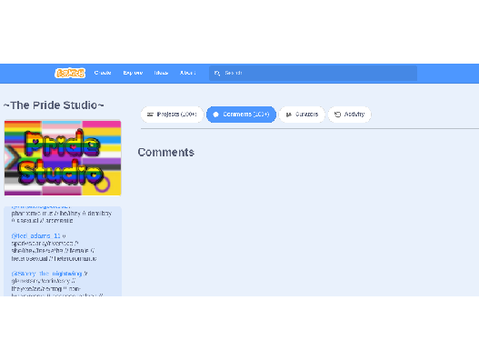The image size is (479, 360).
Task: Click the Pride Studio thumbnail image
Action: tap(63, 158)
